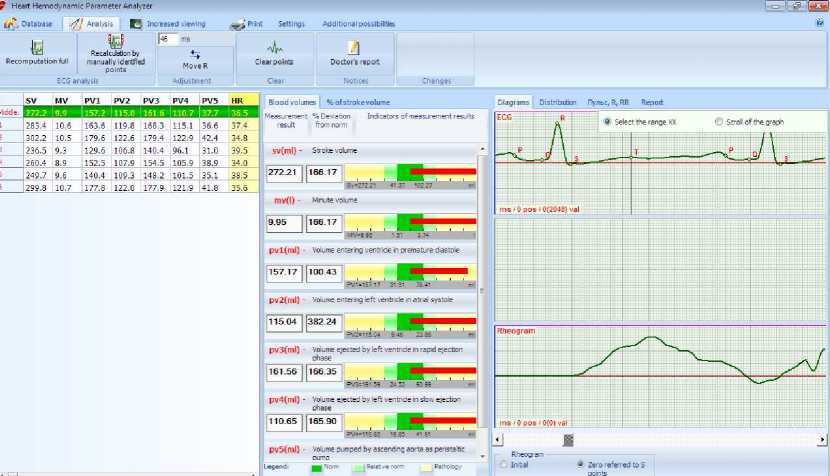Open the Report tab
The image size is (830, 476).
click(652, 102)
